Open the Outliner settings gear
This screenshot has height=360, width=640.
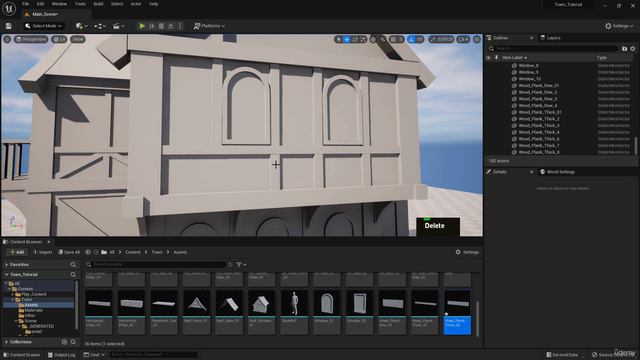tap(633, 49)
